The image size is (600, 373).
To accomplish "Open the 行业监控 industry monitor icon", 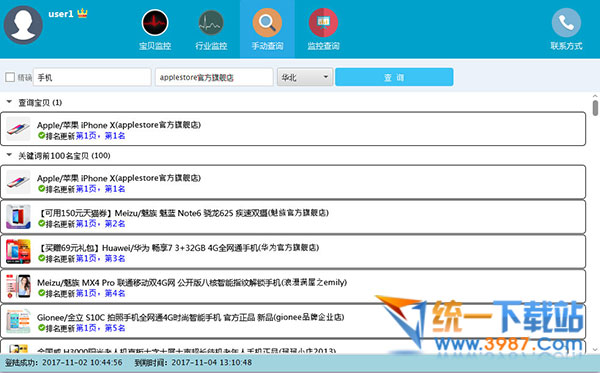I will click(211, 23).
